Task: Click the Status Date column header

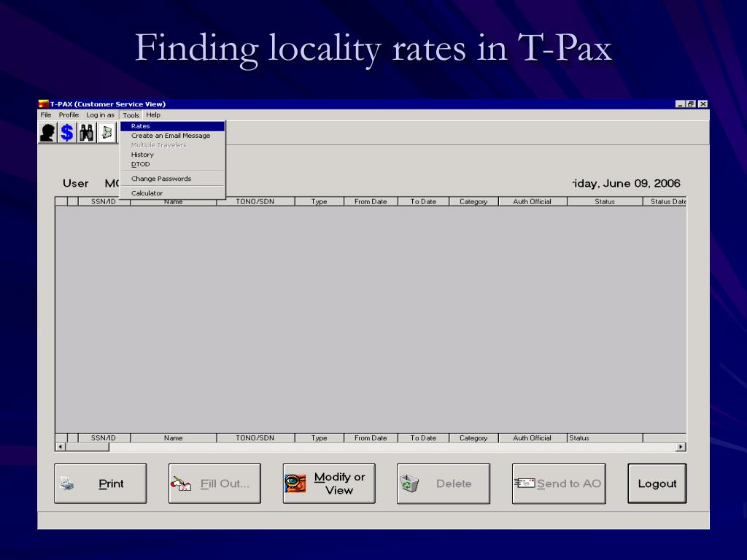Action: pyautogui.click(x=665, y=201)
